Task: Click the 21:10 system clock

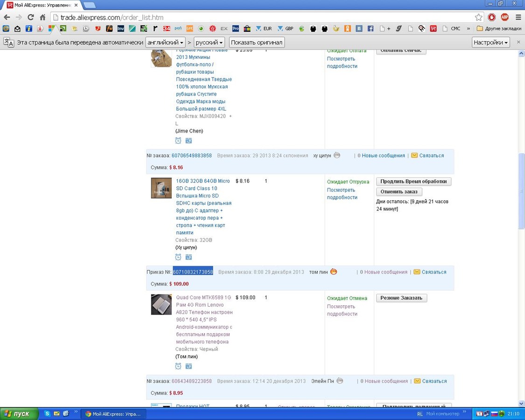Action: tap(513, 413)
